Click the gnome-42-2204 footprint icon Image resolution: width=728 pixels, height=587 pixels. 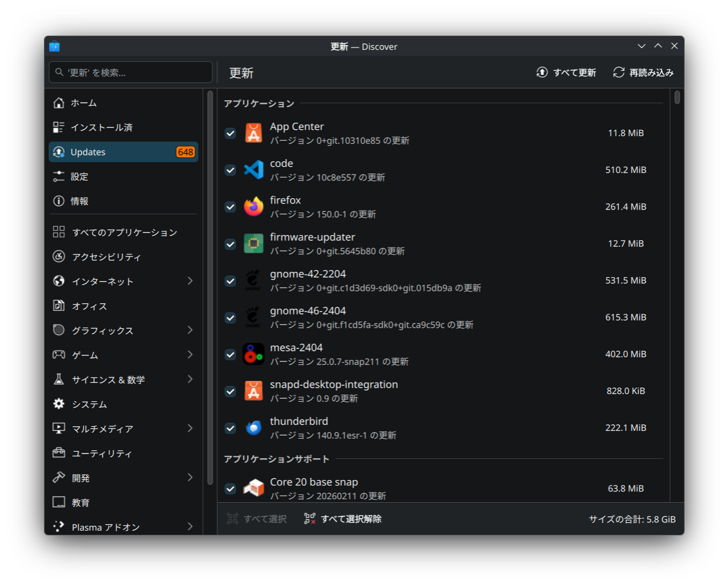click(x=254, y=280)
